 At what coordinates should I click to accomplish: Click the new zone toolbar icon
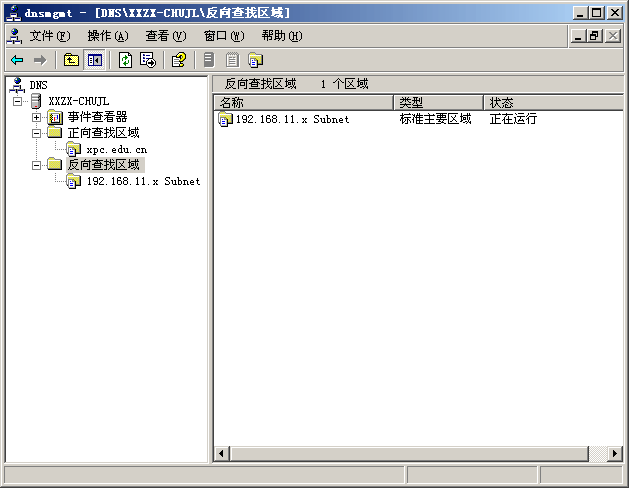(255, 60)
